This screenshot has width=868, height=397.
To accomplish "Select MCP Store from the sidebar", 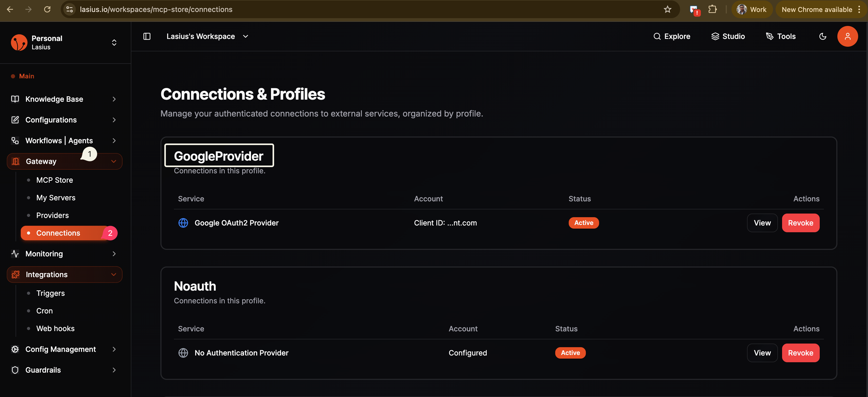I will click(x=54, y=180).
